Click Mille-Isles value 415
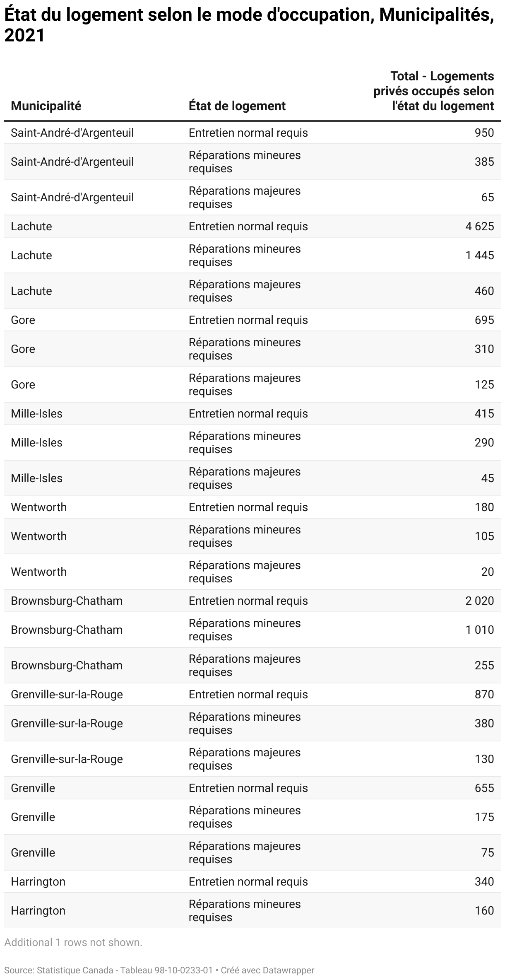Image resolution: width=505 pixels, height=980 pixels. [484, 413]
